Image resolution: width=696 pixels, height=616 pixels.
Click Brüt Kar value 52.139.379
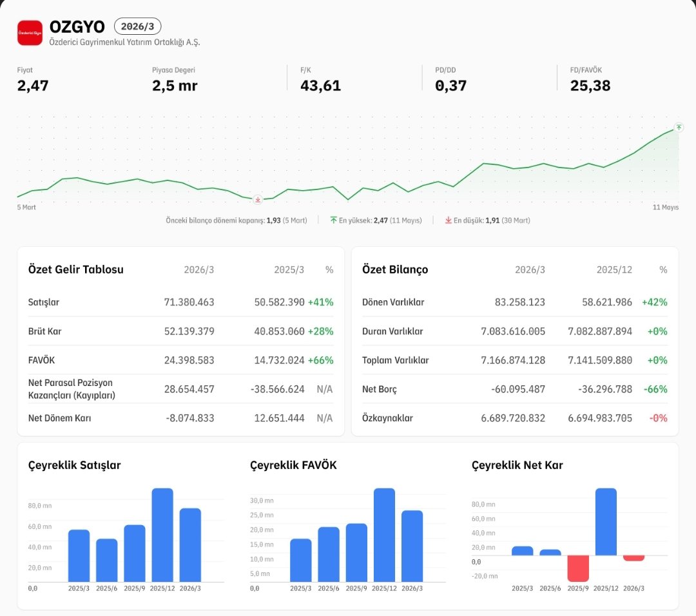tap(189, 331)
